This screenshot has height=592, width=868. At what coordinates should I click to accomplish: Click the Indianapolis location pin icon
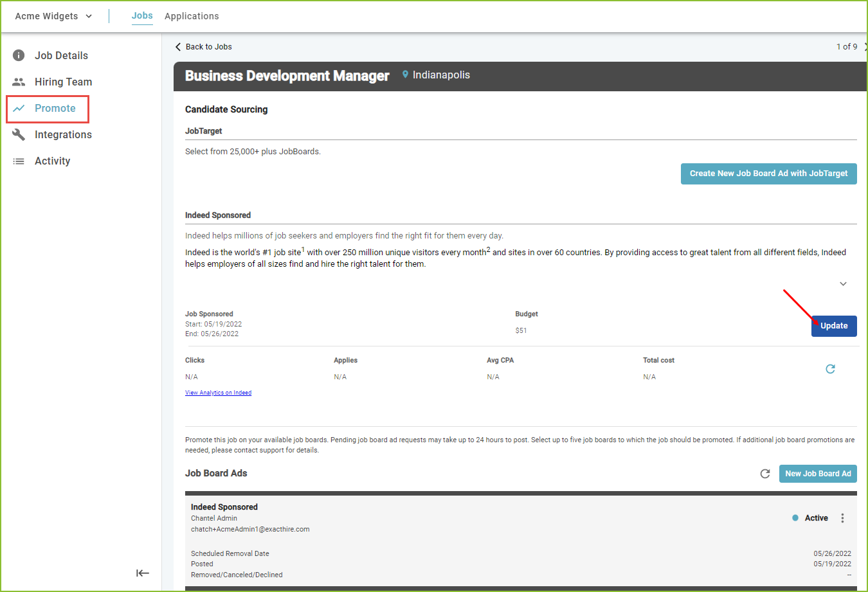click(405, 75)
